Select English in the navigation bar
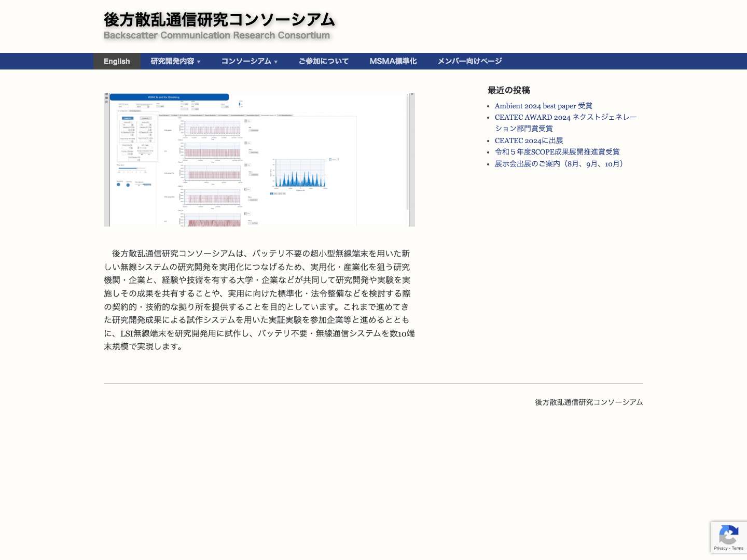Viewport: 747px width, 560px height. pyautogui.click(x=117, y=61)
